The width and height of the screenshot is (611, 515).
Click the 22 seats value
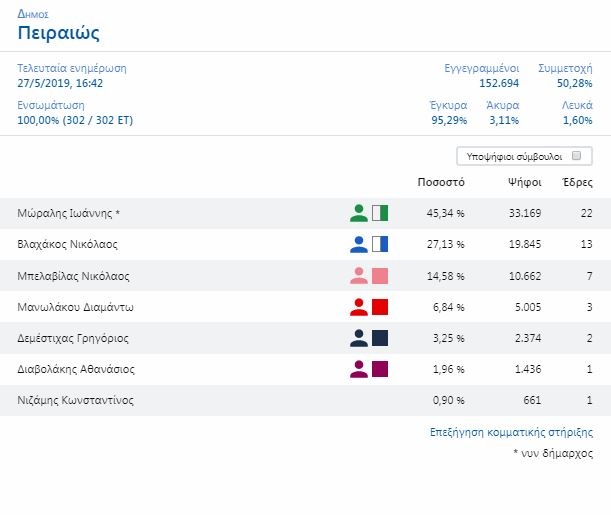[586, 213]
